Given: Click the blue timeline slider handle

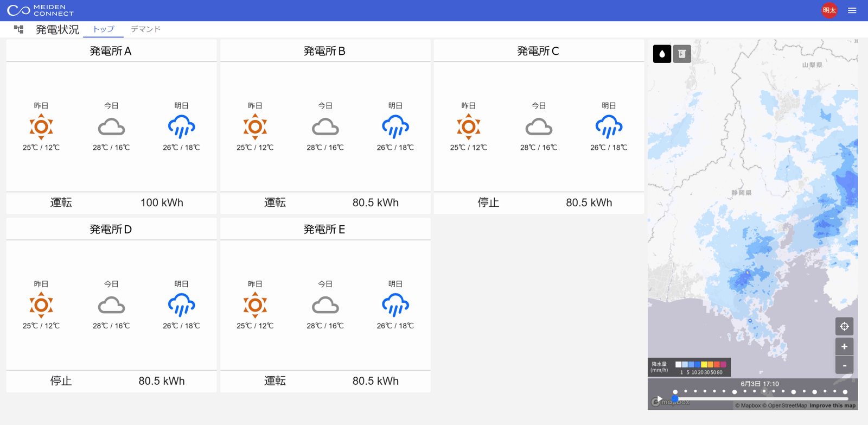Looking at the screenshot, I should point(675,399).
